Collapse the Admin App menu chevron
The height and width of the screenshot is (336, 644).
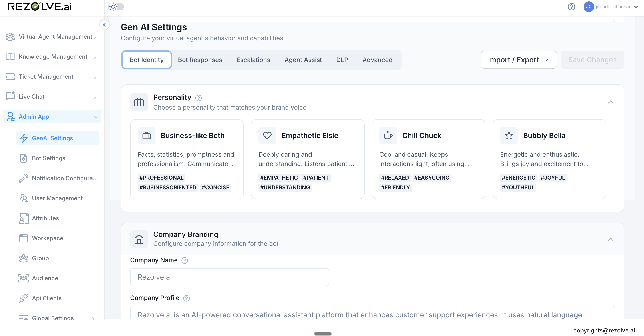[96, 117]
